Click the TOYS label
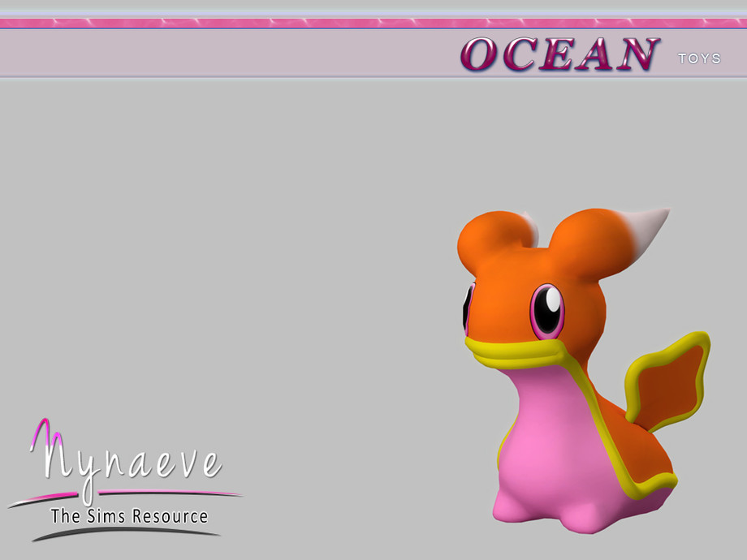Image resolution: width=747 pixels, height=560 pixels. pyautogui.click(x=699, y=58)
